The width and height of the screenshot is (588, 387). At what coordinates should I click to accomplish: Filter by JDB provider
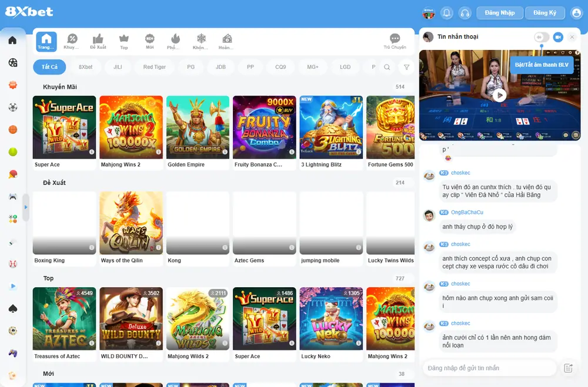220,67
